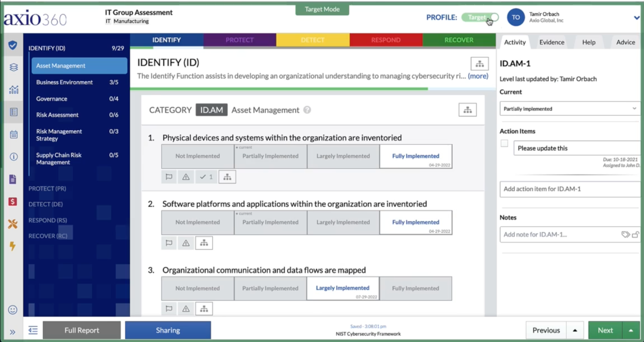Viewport: 644px width, 342px height.
Task: Click the warning triangle under item 2
Action: click(x=186, y=243)
